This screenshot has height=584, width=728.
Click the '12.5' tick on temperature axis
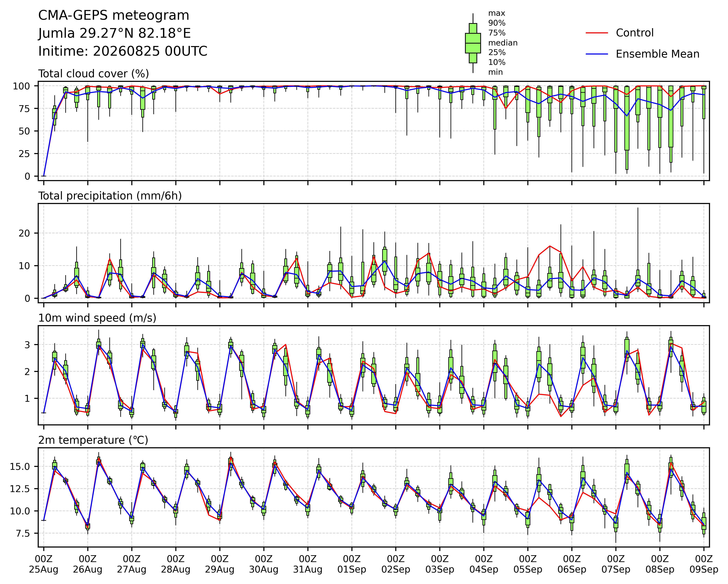(x=20, y=489)
